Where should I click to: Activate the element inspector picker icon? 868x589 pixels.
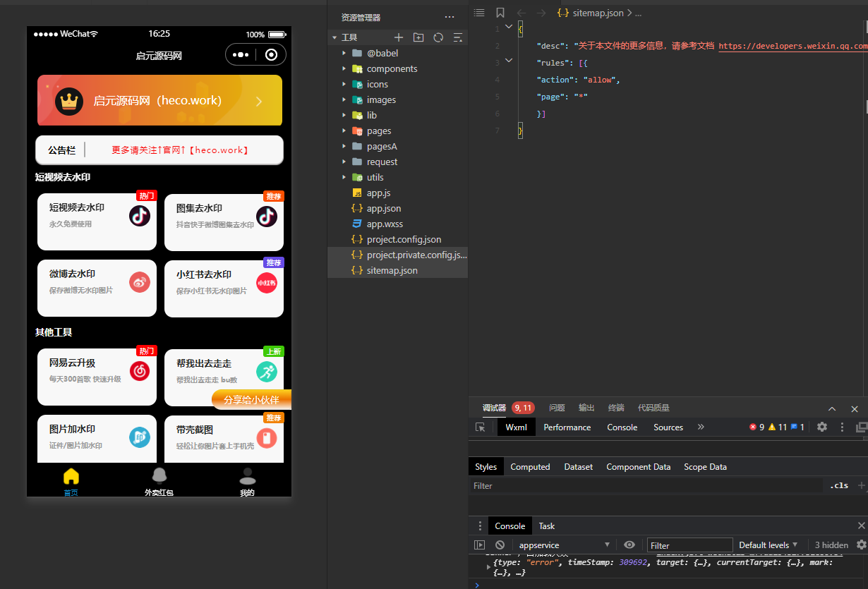point(481,427)
